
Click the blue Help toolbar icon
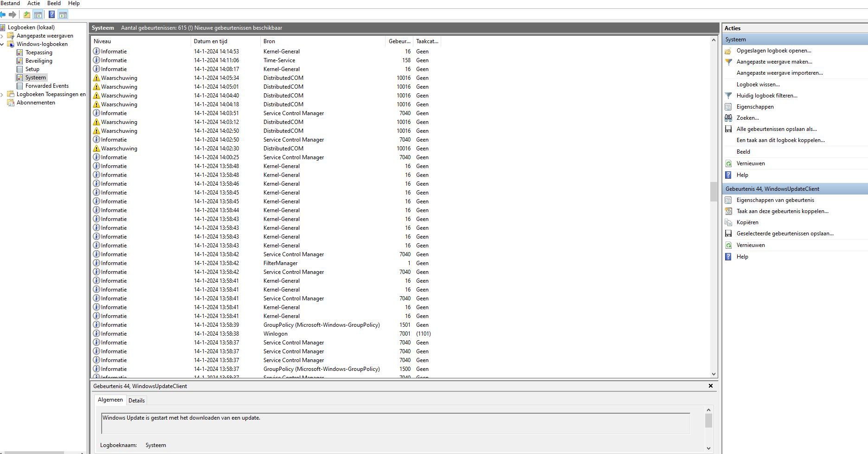pos(52,14)
